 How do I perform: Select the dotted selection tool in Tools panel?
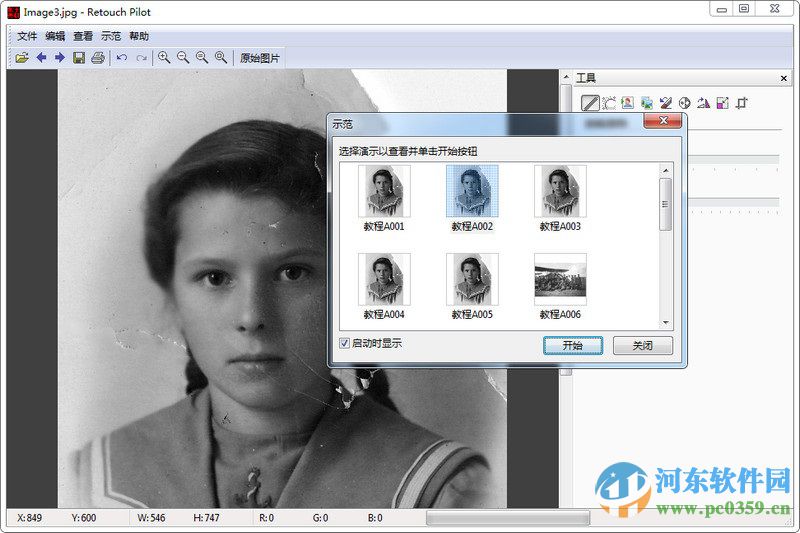point(609,103)
